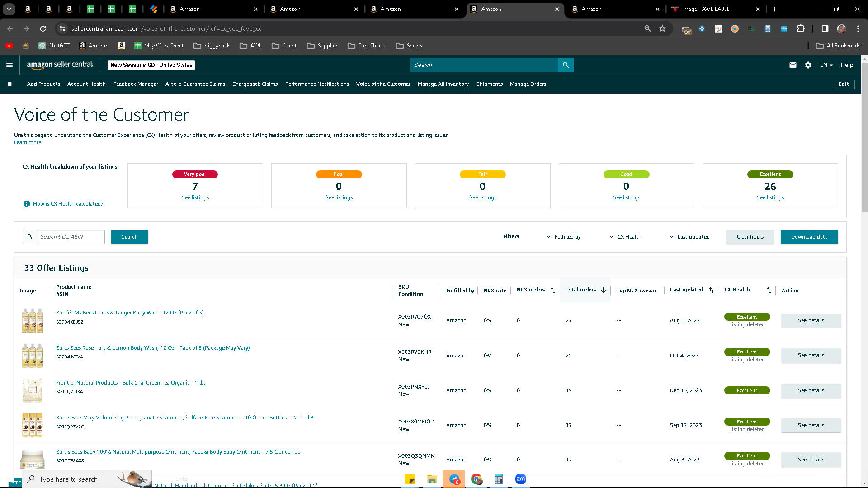The width and height of the screenshot is (868, 488).
Task: Click the info icon beside CX Health calculated
Action: pos(27,204)
